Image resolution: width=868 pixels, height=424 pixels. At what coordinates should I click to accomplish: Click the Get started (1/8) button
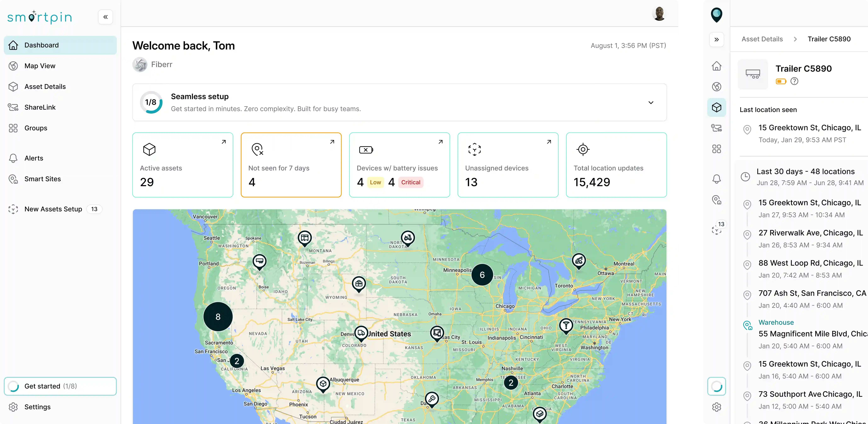(x=60, y=386)
